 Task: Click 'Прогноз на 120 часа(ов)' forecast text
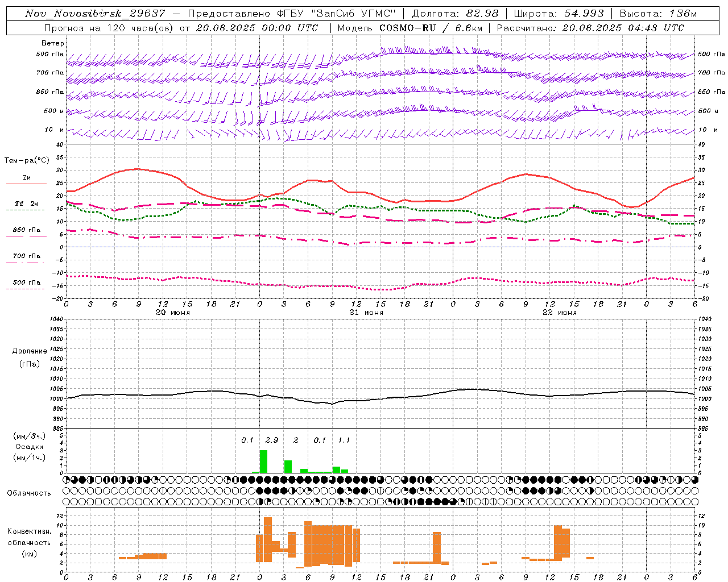pos(110,28)
